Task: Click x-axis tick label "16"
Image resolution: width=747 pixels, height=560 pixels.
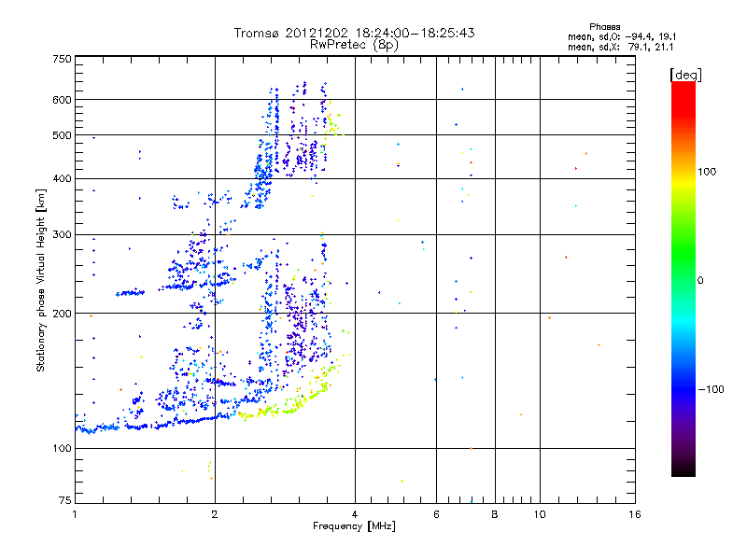Action: (x=635, y=514)
